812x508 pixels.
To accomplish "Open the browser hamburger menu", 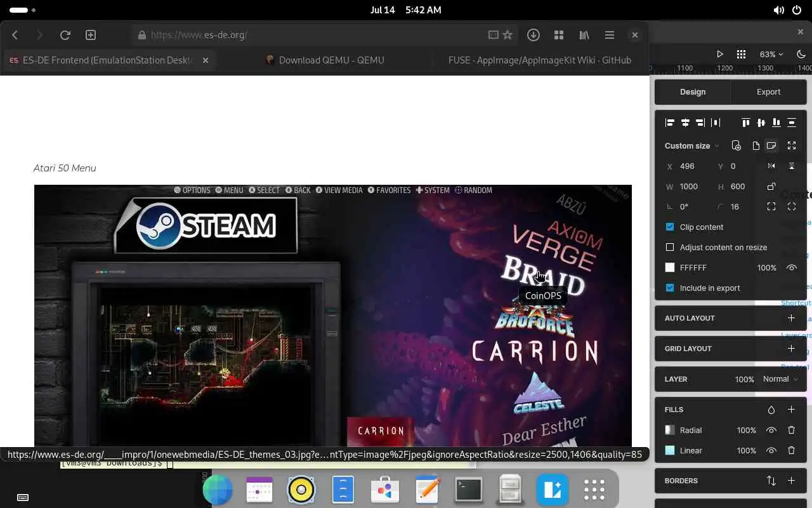I will [610, 35].
